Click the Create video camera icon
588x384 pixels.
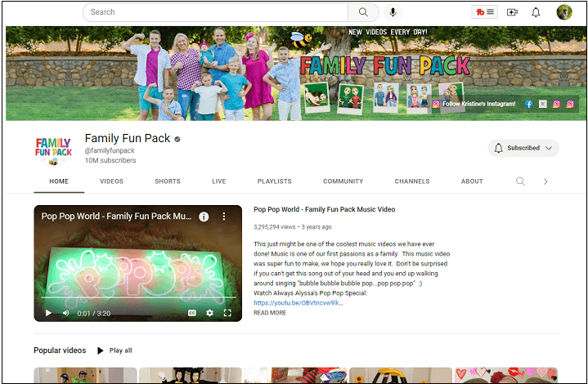512,12
